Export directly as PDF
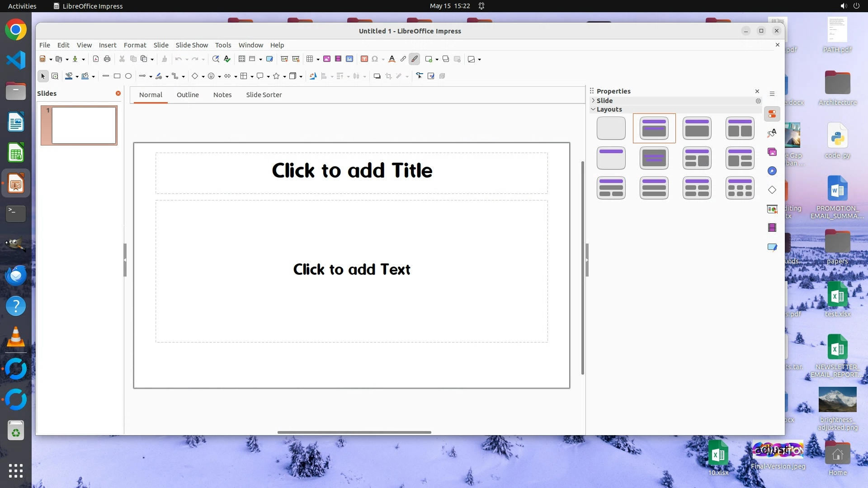The width and height of the screenshot is (868, 488). [x=95, y=59]
